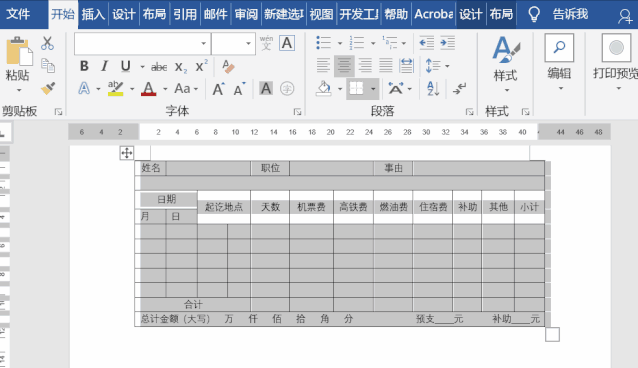The width and height of the screenshot is (638, 368).
Task: Decrease font size with A down icon
Action: (x=239, y=89)
